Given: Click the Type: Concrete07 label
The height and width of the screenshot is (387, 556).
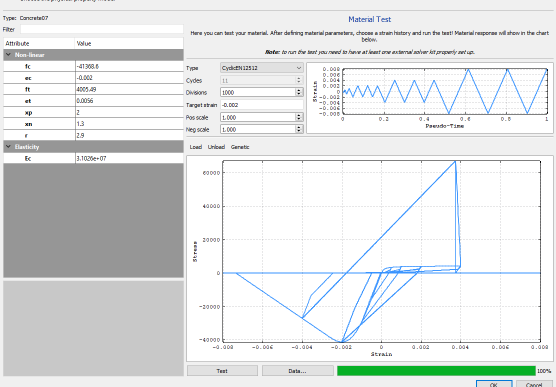Looking at the screenshot, I should (x=26, y=18).
